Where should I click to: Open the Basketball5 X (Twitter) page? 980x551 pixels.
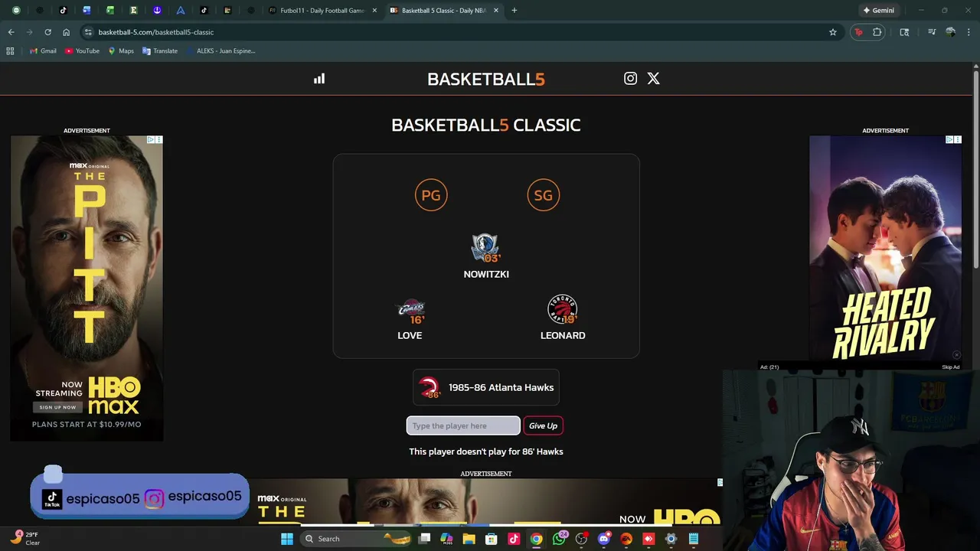(x=653, y=78)
